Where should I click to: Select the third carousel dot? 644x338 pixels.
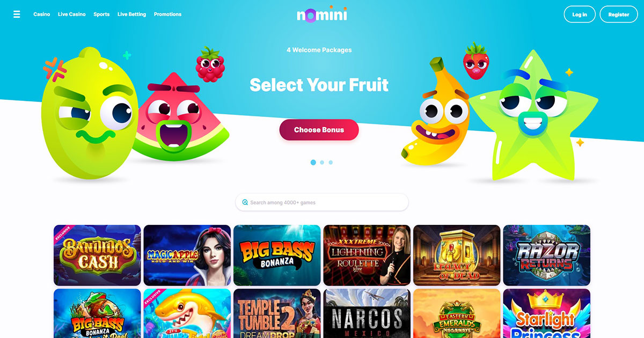pyautogui.click(x=331, y=162)
